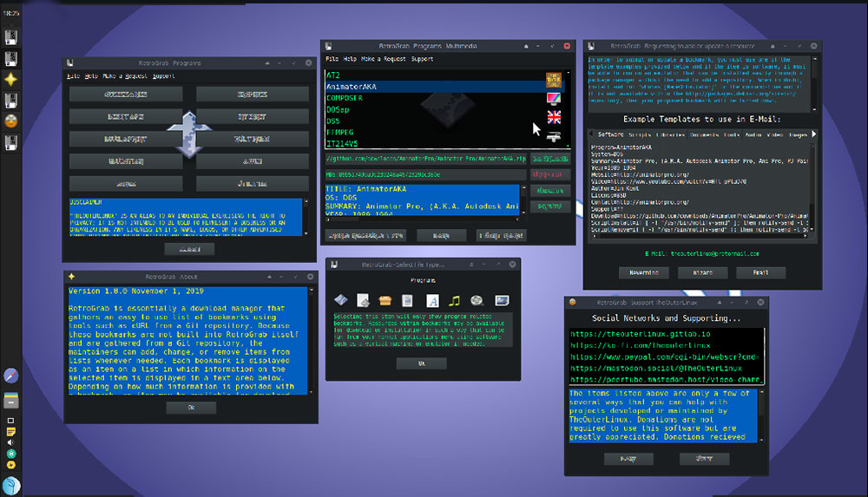
Task: Select FFMPEG in the Multimedia list
Action: (x=435, y=133)
